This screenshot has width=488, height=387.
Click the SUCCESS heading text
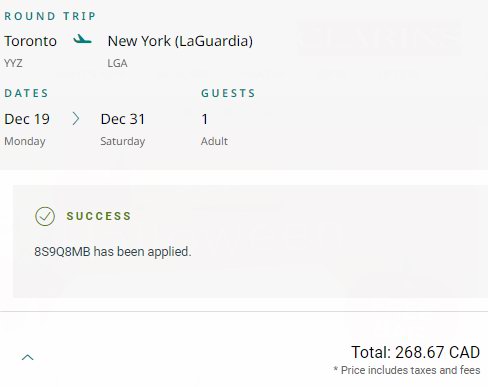[x=99, y=216]
